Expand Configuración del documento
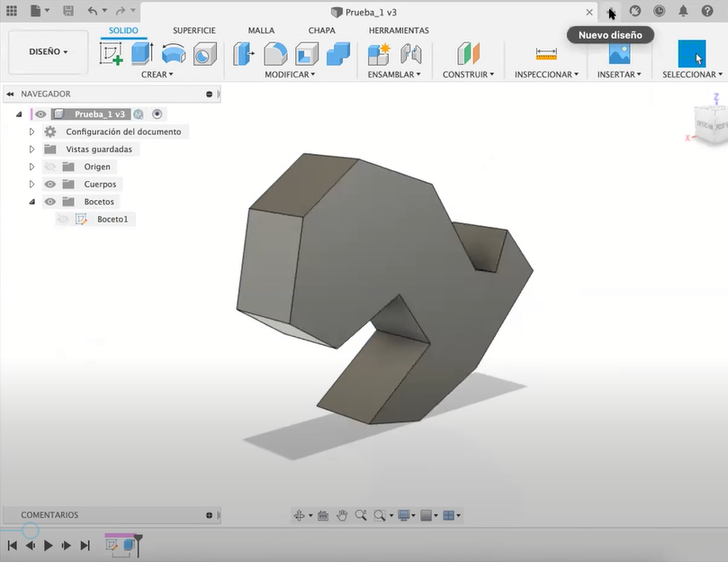728x562 pixels. click(31, 131)
